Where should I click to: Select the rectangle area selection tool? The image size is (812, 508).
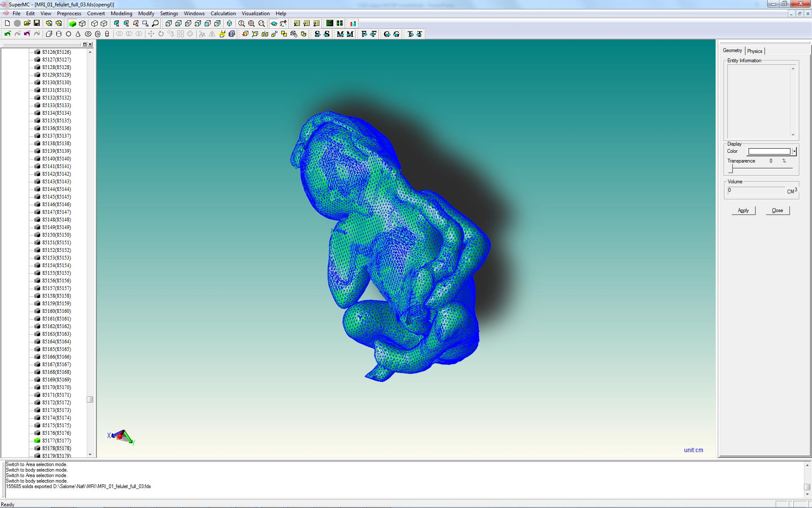(x=145, y=23)
